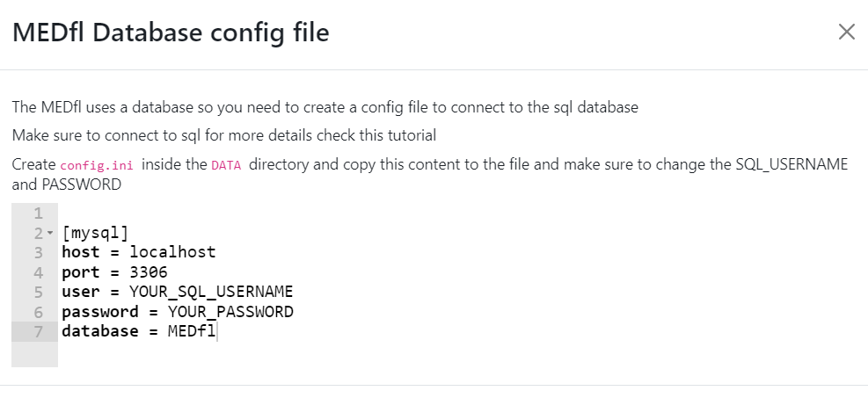Select highlighted line number 7 in gutter
The height and width of the screenshot is (398, 868).
(37, 331)
